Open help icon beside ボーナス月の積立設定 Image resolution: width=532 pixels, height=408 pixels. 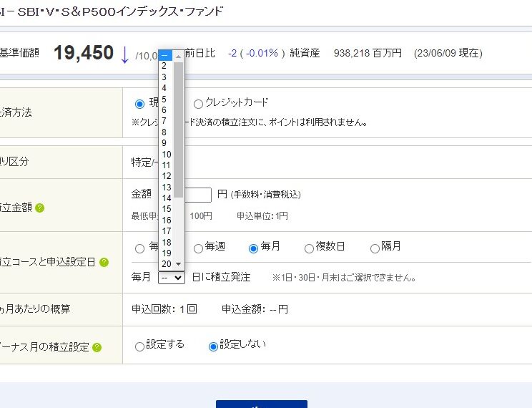coord(97,348)
